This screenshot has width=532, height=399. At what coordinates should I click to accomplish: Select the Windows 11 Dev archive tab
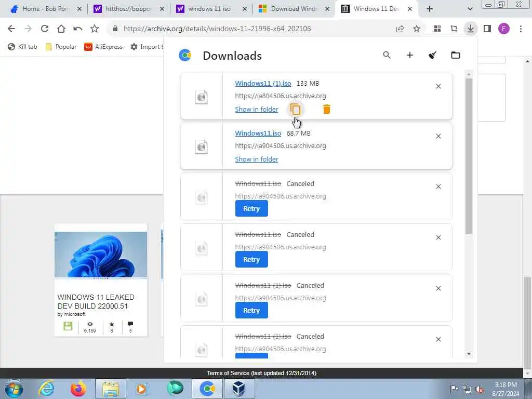point(377,9)
